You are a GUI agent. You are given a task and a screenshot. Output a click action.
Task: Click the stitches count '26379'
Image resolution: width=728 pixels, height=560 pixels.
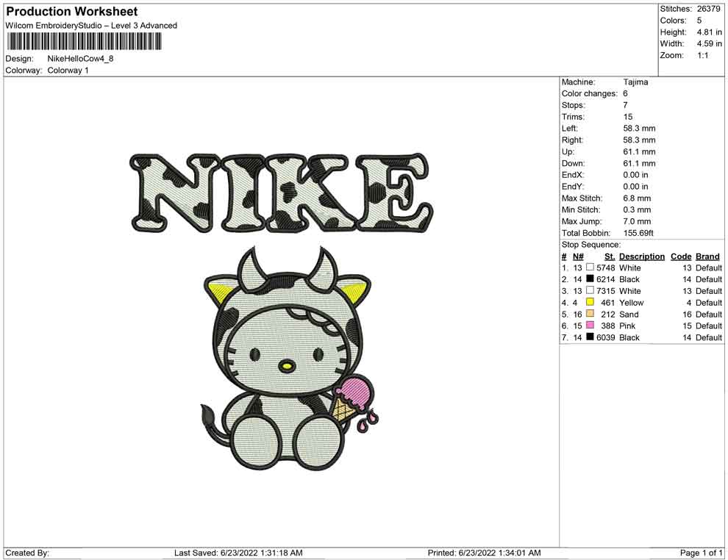click(708, 9)
